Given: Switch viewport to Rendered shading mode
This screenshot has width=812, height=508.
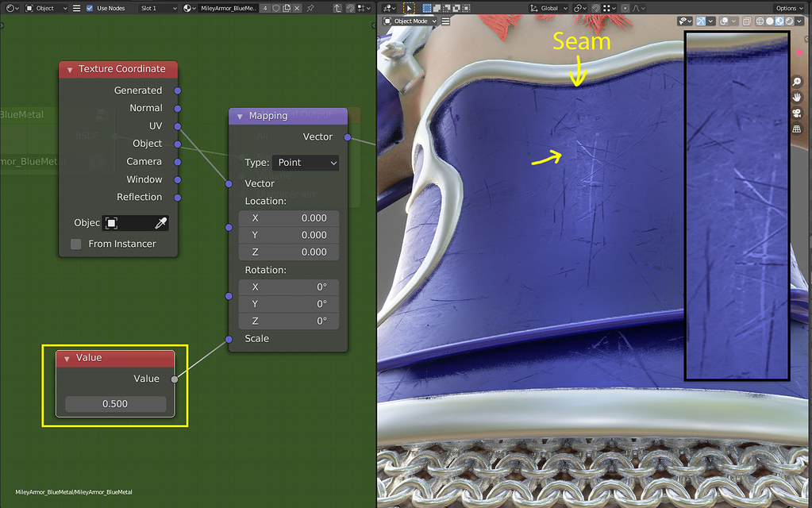Looking at the screenshot, I should 789,21.
